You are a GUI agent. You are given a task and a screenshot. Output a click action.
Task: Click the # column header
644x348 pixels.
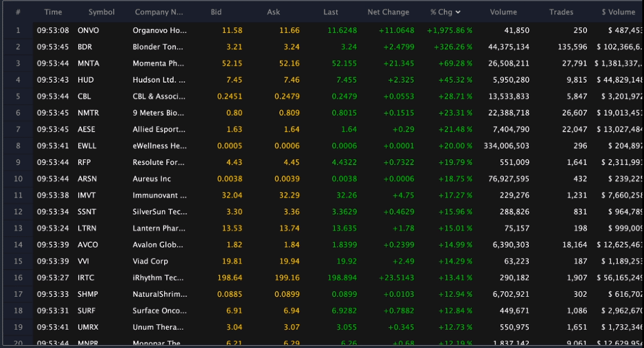click(18, 13)
